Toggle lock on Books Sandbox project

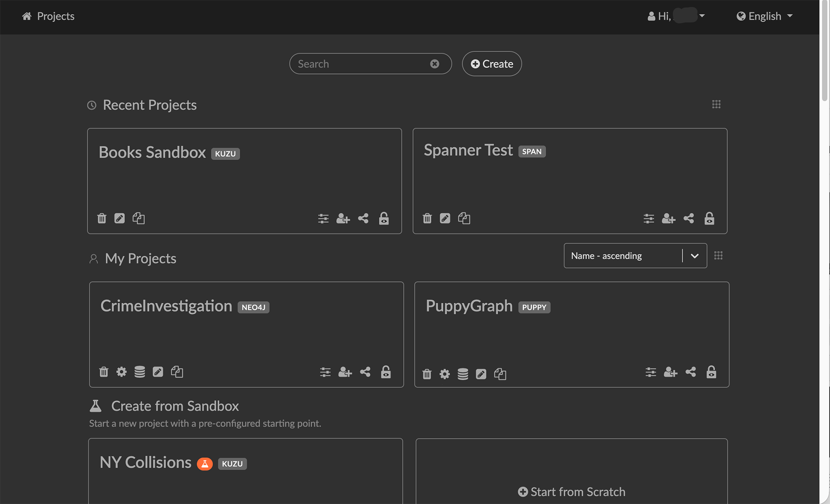click(x=384, y=218)
